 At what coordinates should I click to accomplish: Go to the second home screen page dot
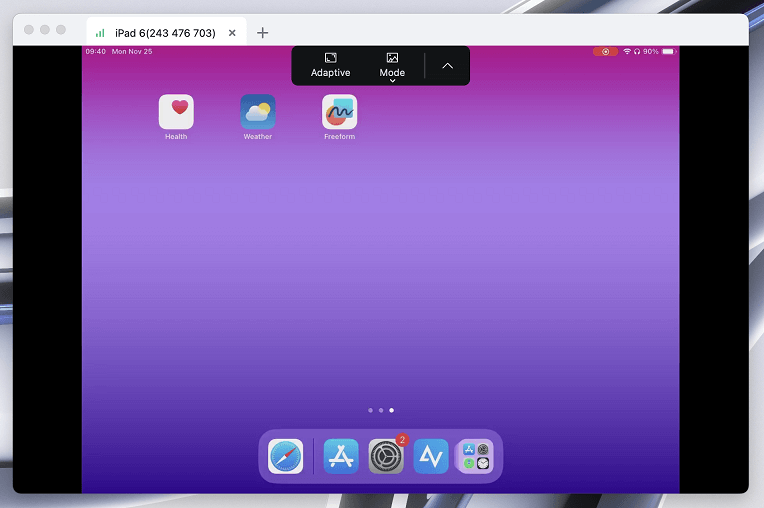pos(381,410)
